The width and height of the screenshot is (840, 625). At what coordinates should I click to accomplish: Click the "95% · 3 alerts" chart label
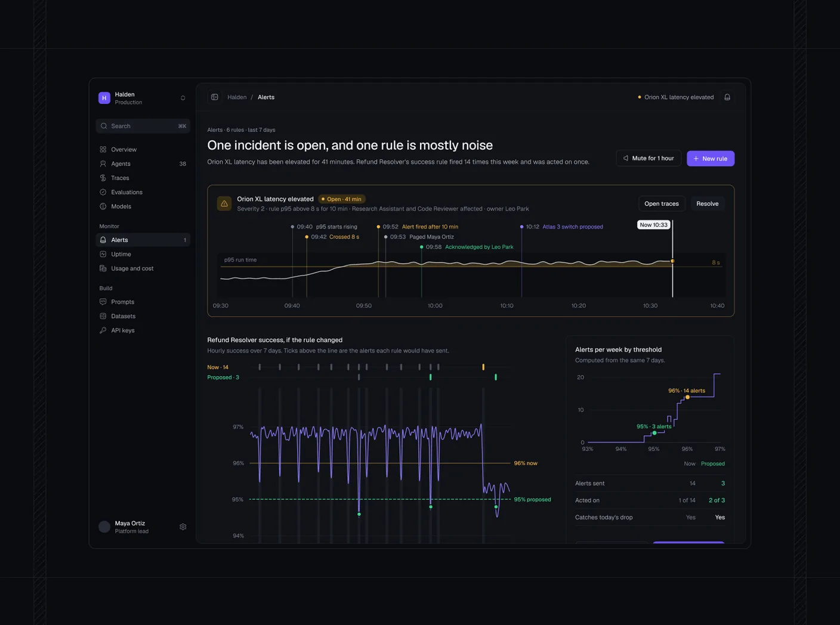click(654, 427)
